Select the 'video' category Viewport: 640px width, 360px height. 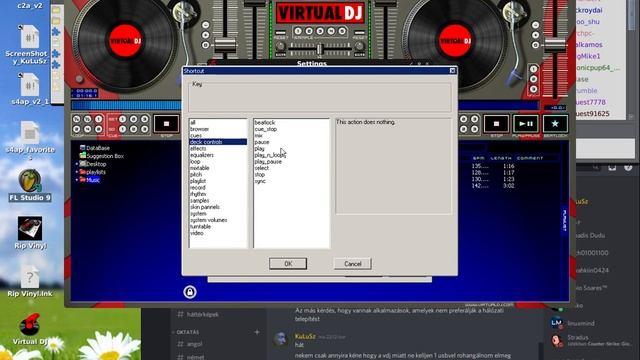(x=218, y=233)
